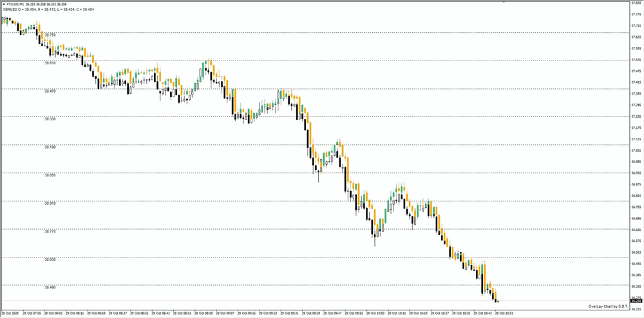Select the 37.235 price on the right scale
644x318 pixels.
pos(637,116)
